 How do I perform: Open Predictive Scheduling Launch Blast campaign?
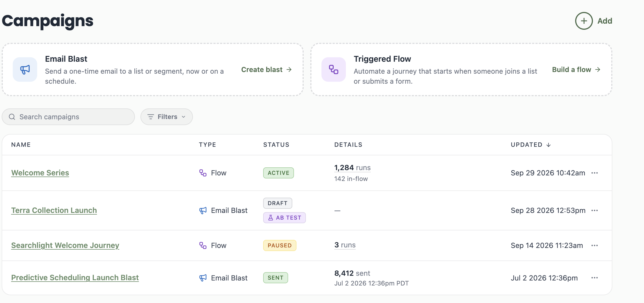[75, 278]
